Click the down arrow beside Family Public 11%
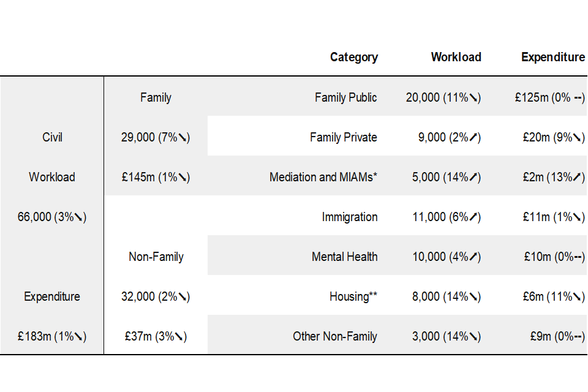This screenshot has width=588, height=392. 474,98
